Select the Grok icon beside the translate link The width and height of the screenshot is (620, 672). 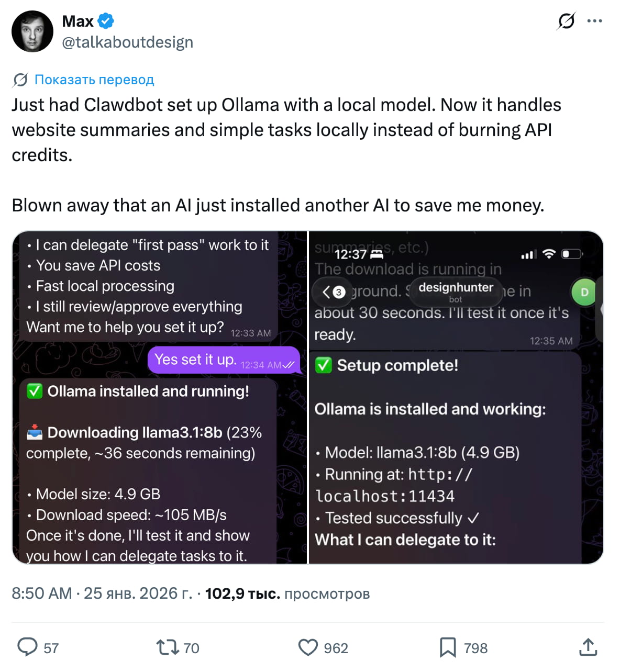coord(20,80)
